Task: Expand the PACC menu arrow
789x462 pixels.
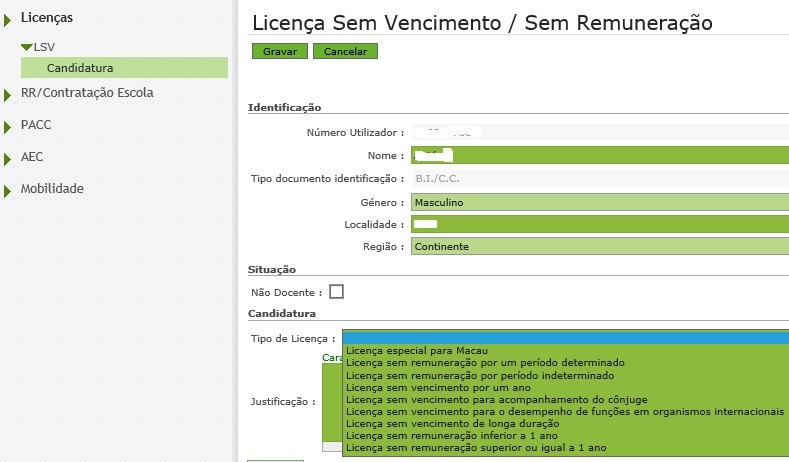Action: [9, 126]
